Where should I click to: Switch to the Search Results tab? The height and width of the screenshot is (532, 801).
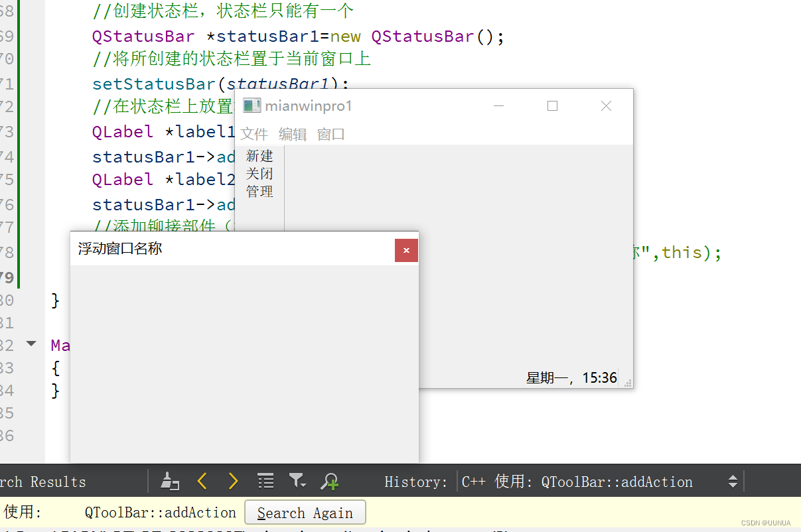42,482
